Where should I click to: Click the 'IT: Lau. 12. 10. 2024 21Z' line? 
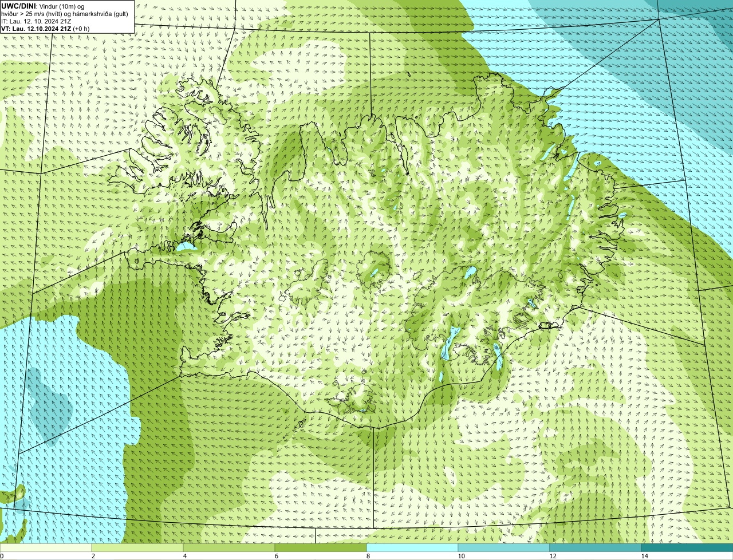(37, 21)
